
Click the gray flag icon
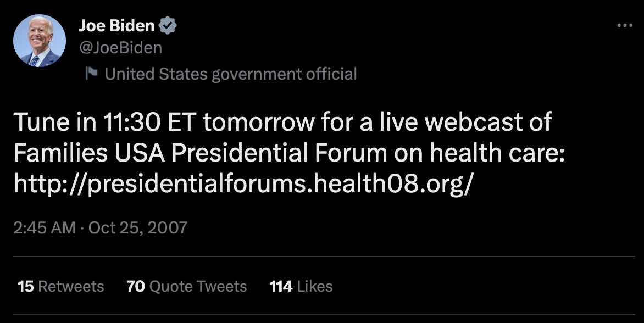pyautogui.click(x=91, y=74)
